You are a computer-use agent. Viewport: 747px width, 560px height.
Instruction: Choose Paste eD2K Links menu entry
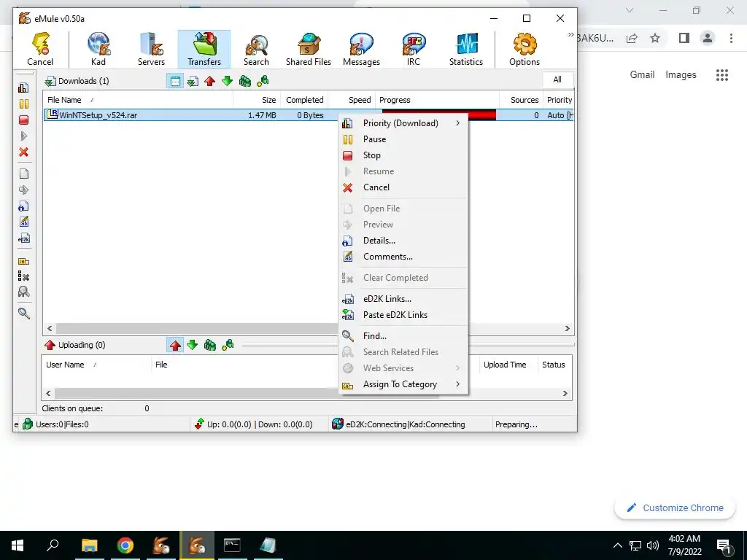pos(403,315)
